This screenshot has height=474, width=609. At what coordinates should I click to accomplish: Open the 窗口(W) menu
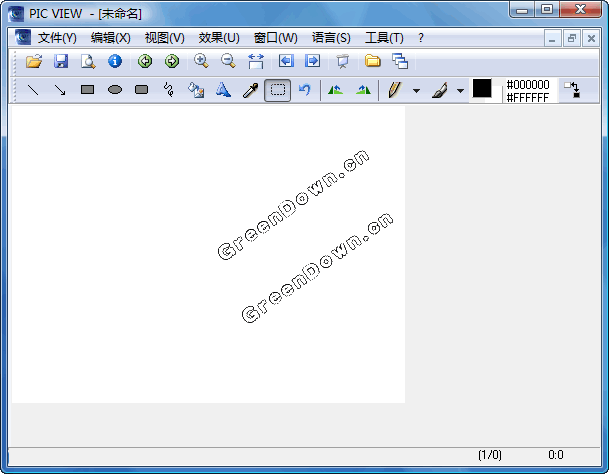click(x=275, y=38)
